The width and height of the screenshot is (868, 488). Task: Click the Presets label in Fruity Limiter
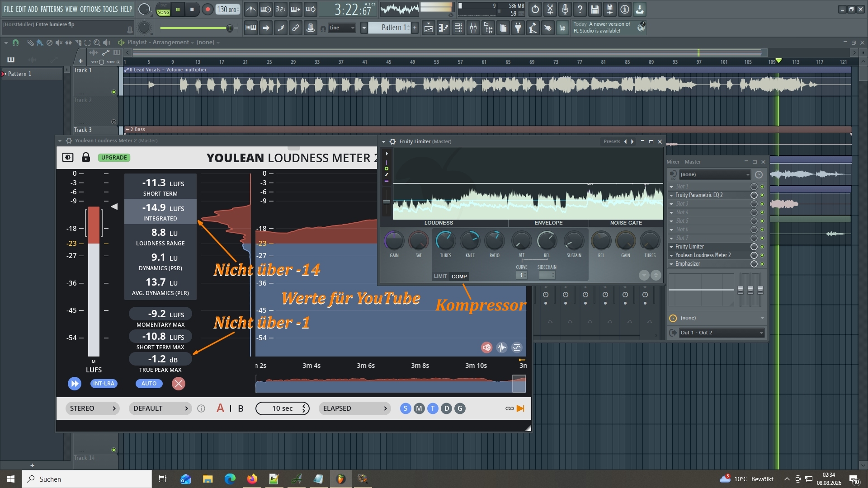[612, 141]
